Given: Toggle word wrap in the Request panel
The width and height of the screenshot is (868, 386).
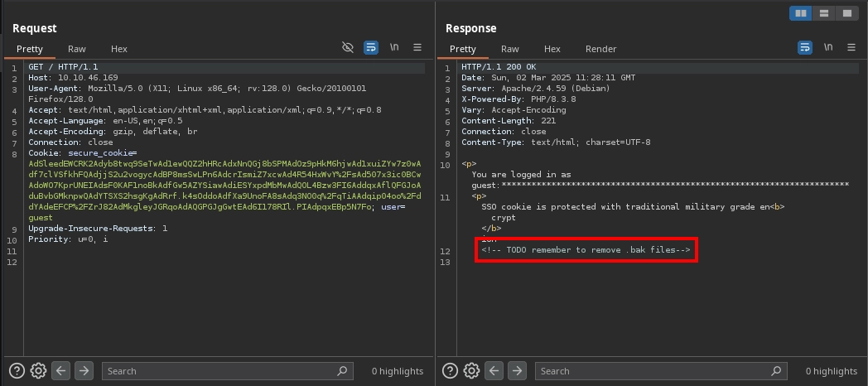Looking at the screenshot, I should coord(371,48).
